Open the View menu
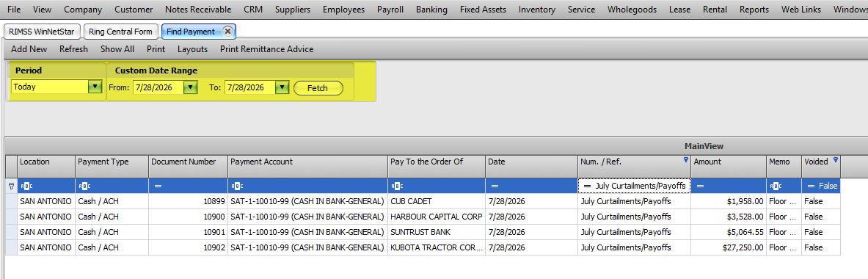This screenshot has height=279, width=868. point(43,10)
